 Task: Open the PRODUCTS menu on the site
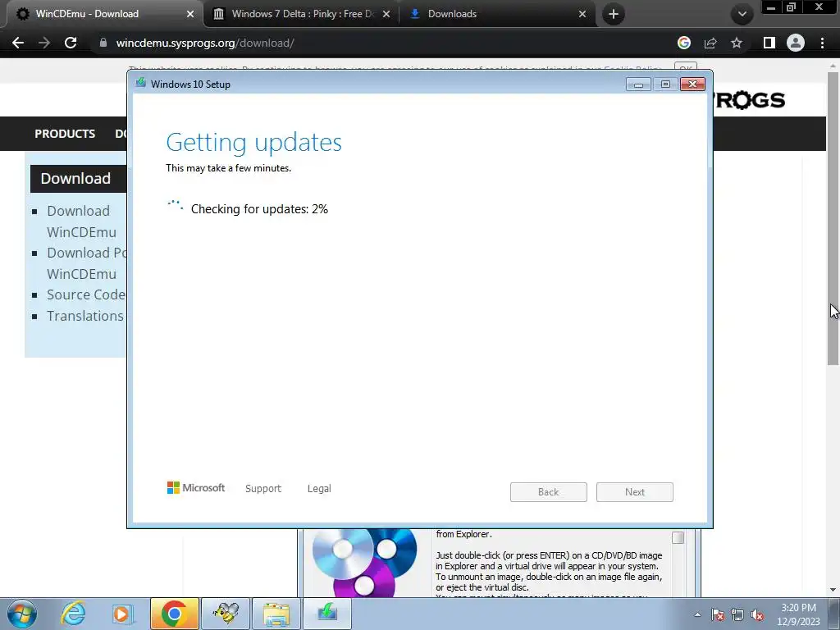click(65, 134)
